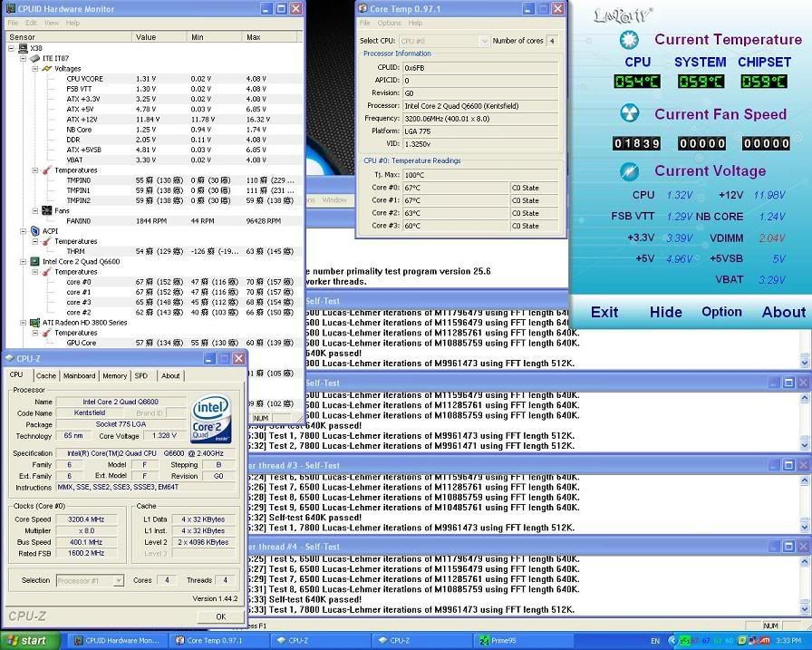Click OK in the CPU-Z window
This screenshot has width=812, height=650.
pos(220,616)
